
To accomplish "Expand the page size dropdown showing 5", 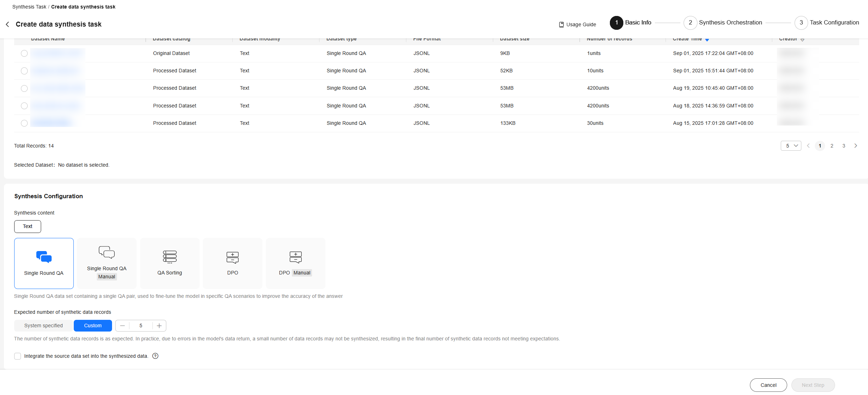I will 791,146.
